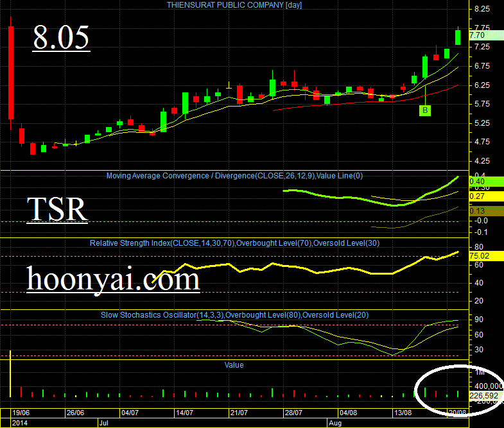Click the 04/07 date label
This screenshot has height=428, width=504.
coord(130,413)
